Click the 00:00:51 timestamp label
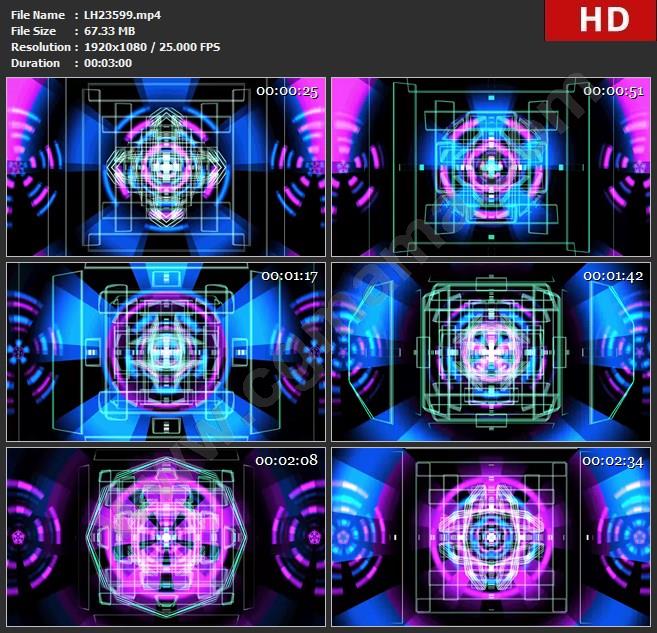Viewport: 657px width, 633px height. [612, 91]
